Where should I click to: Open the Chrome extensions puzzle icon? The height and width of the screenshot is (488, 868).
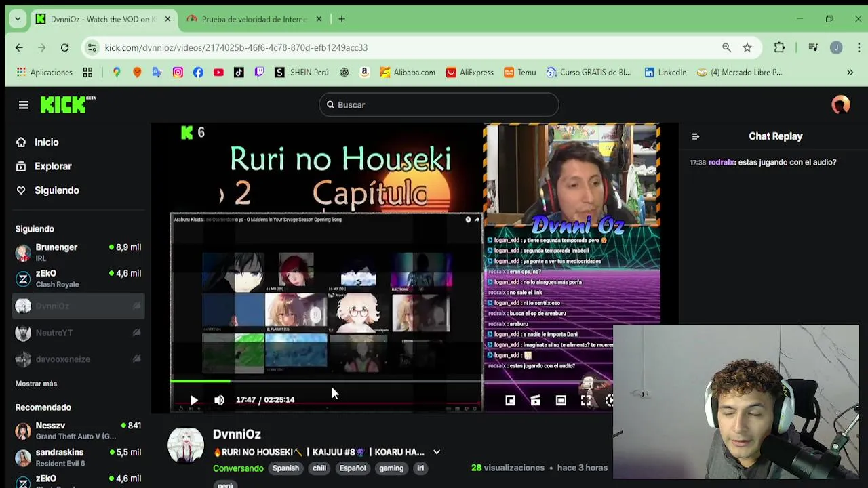779,47
